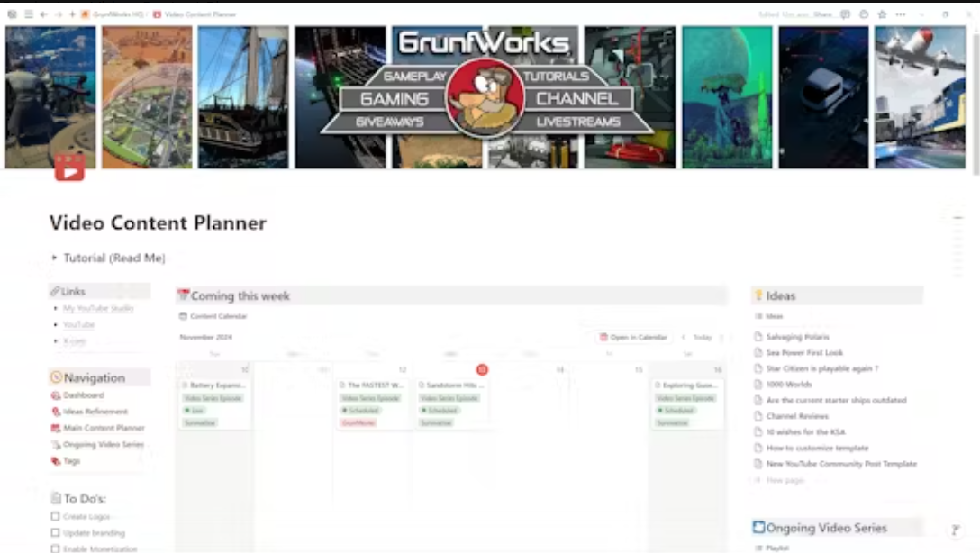Click the Ideas lightbulb icon
The image size is (980, 553).
pyautogui.click(x=758, y=295)
